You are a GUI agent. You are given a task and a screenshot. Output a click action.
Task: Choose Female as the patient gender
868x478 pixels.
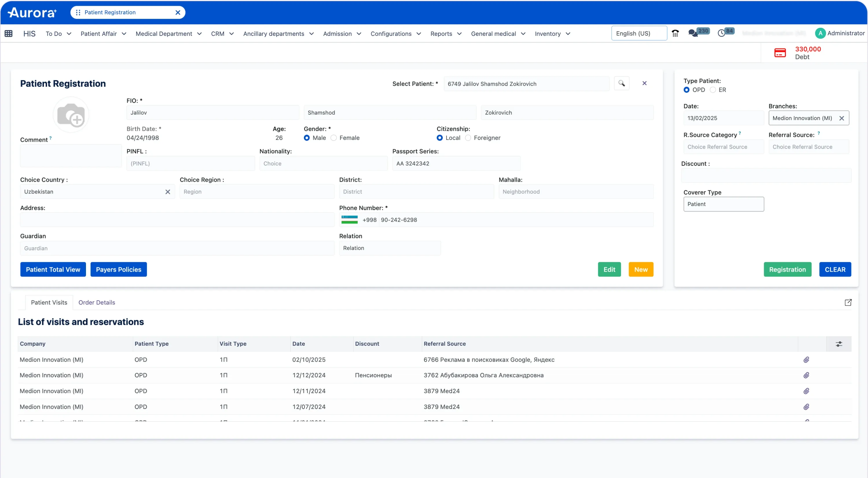(x=334, y=138)
